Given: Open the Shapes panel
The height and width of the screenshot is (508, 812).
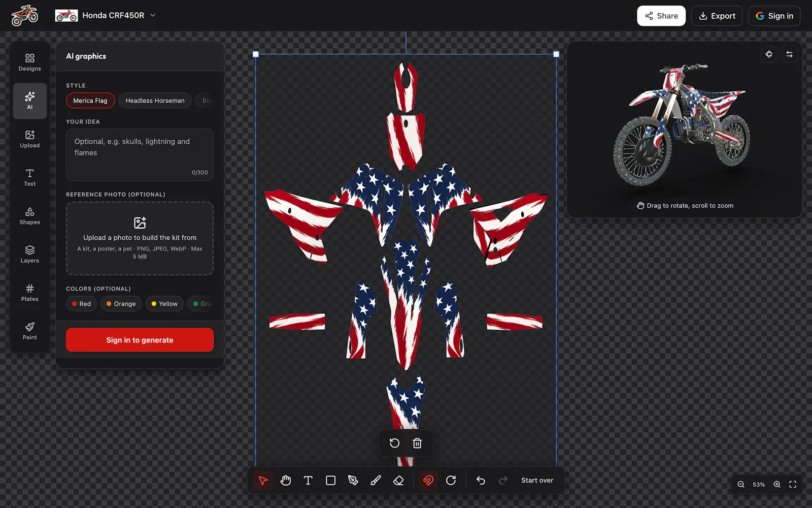Looking at the screenshot, I should [30, 216].
